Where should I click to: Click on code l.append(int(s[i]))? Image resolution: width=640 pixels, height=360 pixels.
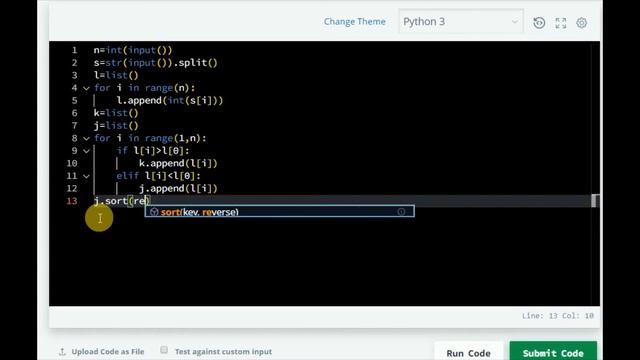click(170, 100)
